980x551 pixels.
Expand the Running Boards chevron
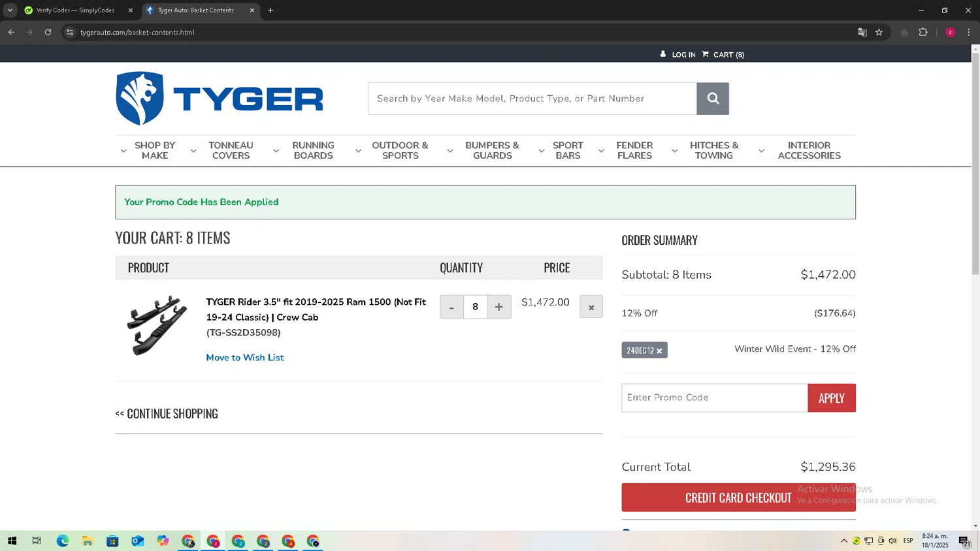tap(276, 151)
